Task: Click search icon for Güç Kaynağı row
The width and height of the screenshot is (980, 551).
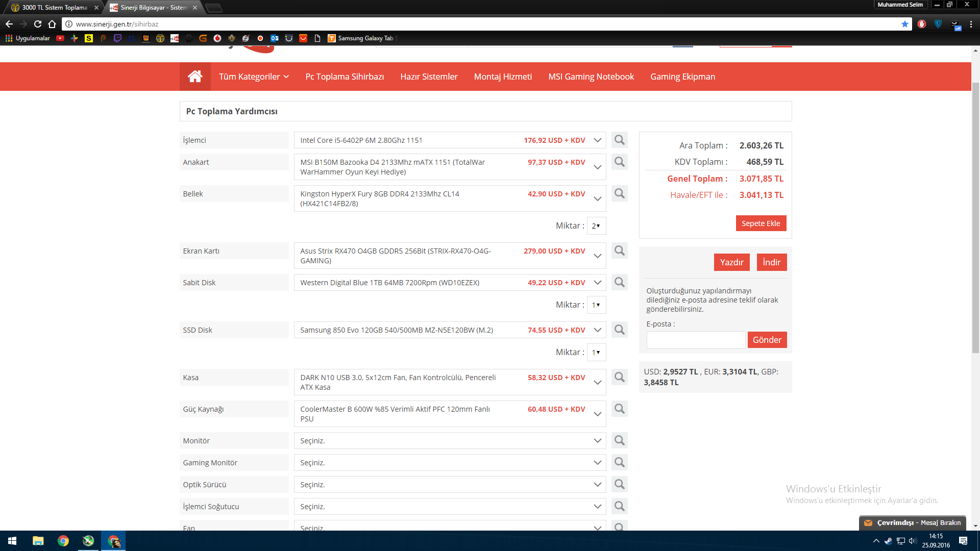Action: (619, 409)
